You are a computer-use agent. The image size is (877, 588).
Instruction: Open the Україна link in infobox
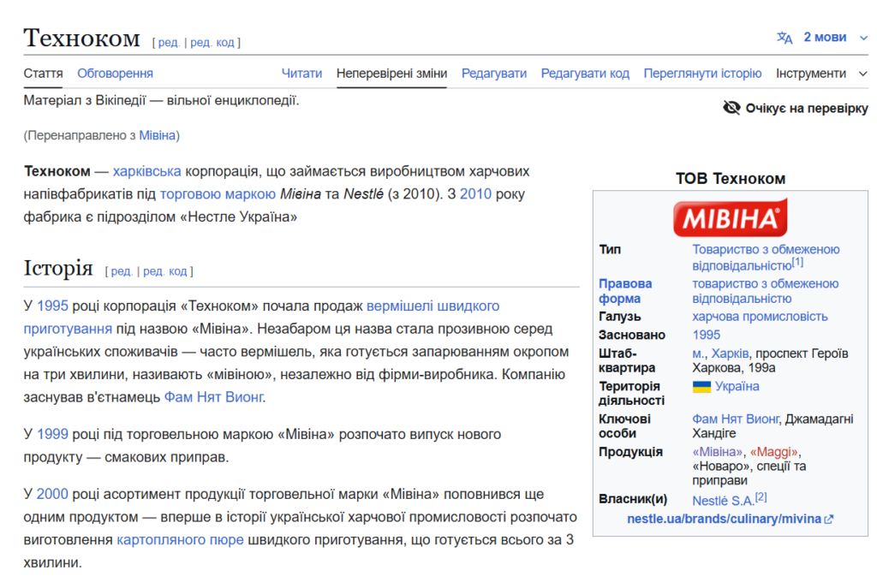(737, 387)
